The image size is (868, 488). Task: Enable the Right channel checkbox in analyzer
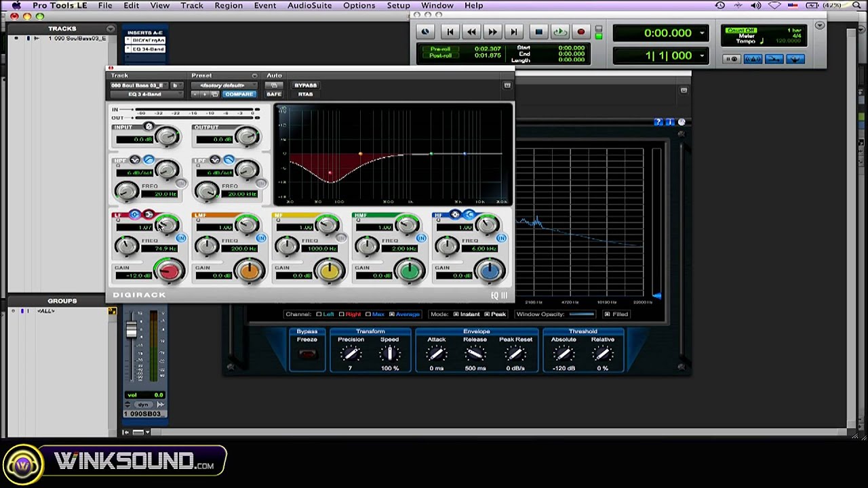[342, 314]
